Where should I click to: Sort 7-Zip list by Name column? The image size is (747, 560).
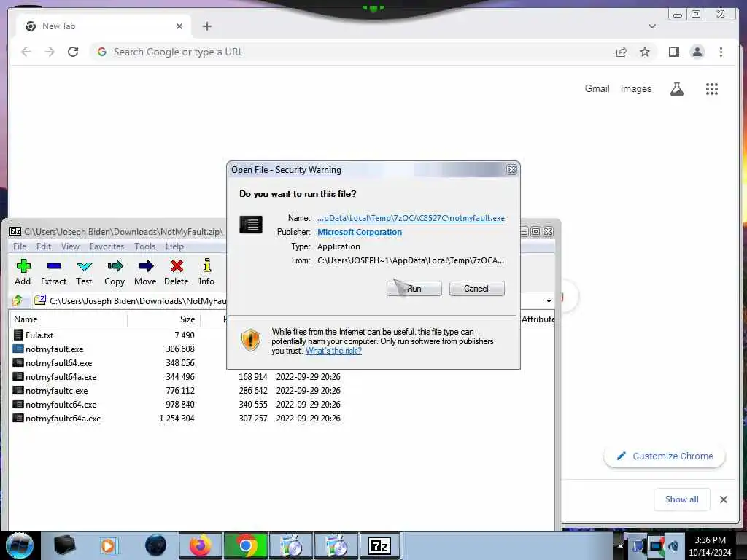pos(68,319)
